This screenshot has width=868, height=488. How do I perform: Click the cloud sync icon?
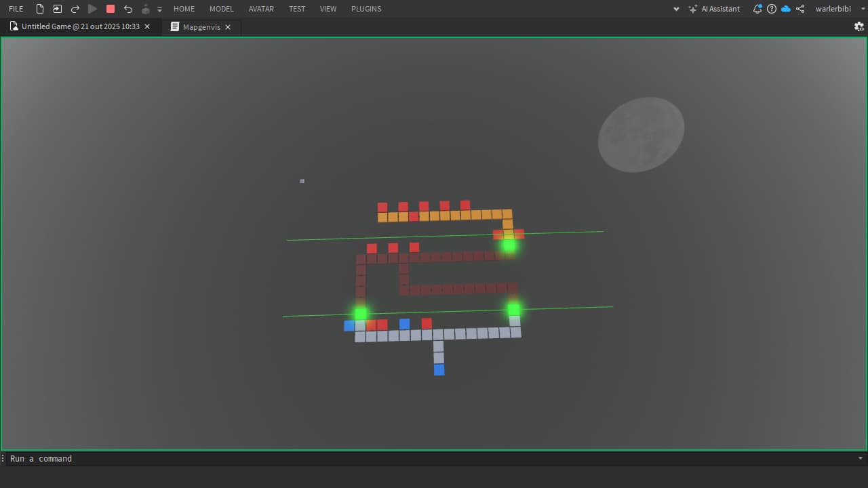[785, 9]
